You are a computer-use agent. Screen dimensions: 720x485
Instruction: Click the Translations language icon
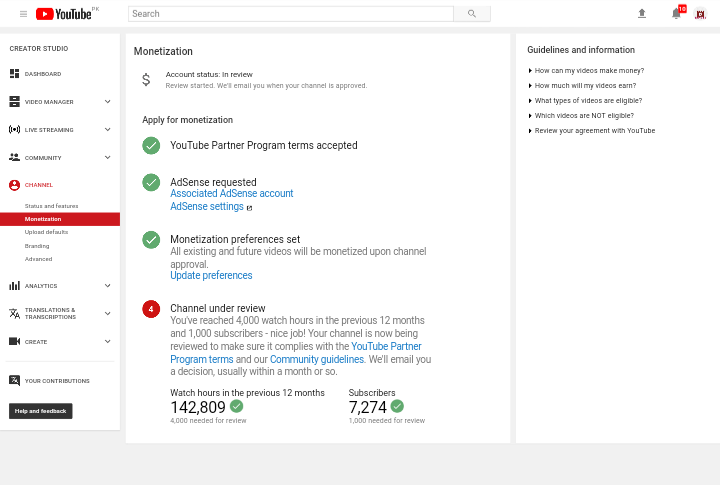point(14,314)
